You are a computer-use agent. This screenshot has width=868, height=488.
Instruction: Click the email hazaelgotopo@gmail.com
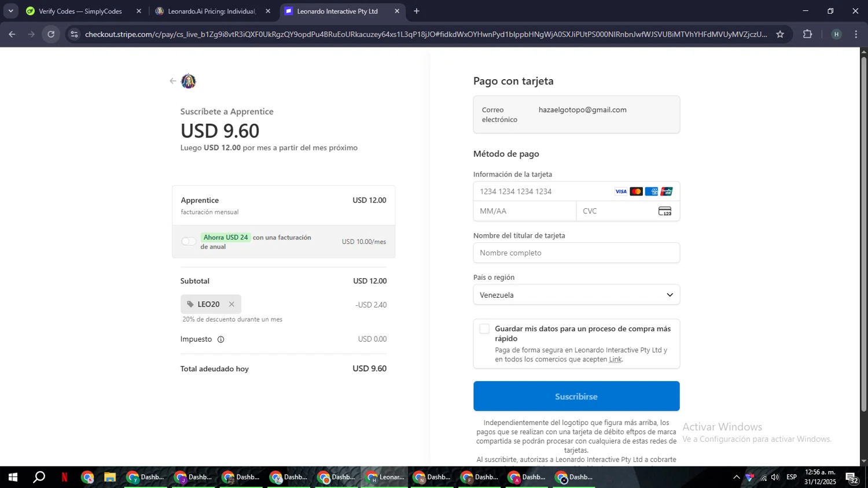[583, 110]
